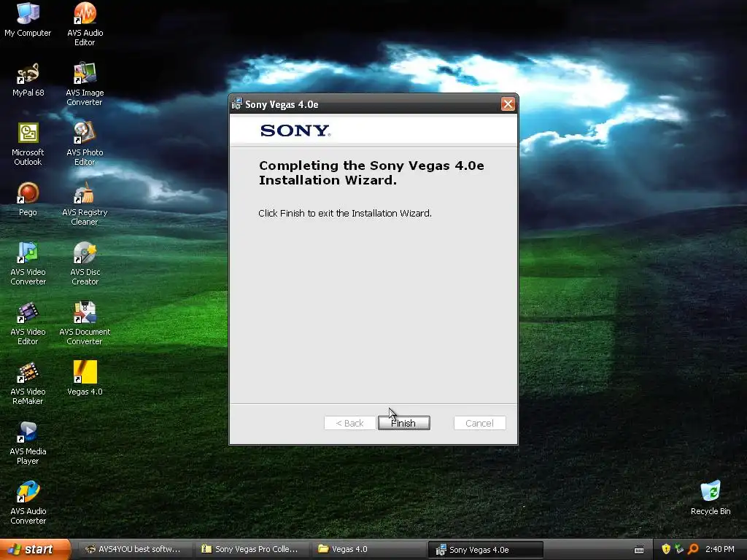Screen dimensions: 747x560
Task: Switch to AVS4YOU best software taskbar item
Action: [x=134, y=549]
